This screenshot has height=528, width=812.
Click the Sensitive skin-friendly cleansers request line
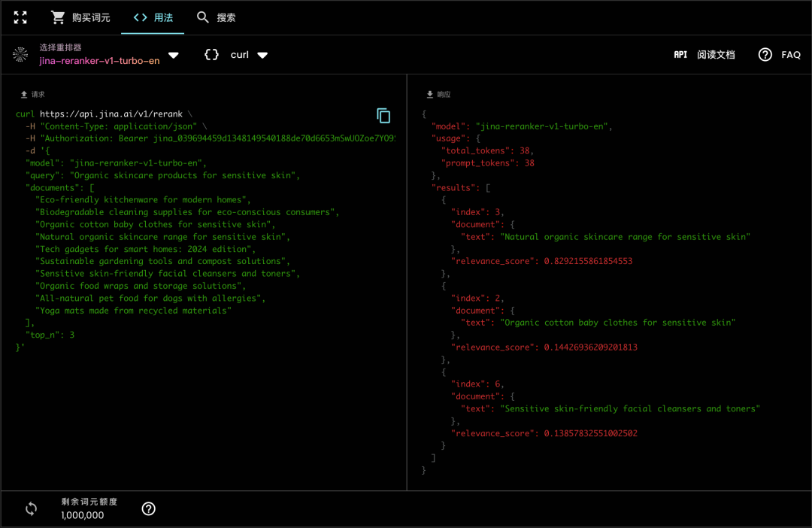pos(168,274)
